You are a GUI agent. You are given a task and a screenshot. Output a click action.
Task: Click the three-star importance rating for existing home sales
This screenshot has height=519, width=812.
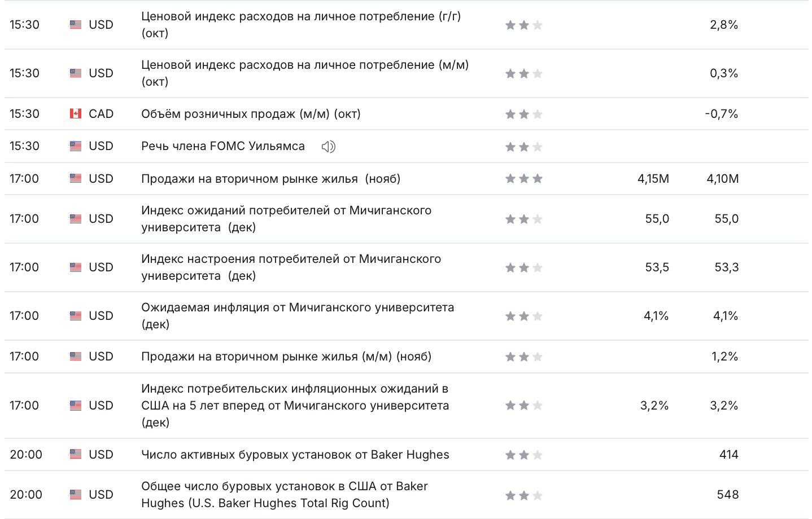[524, 179]
